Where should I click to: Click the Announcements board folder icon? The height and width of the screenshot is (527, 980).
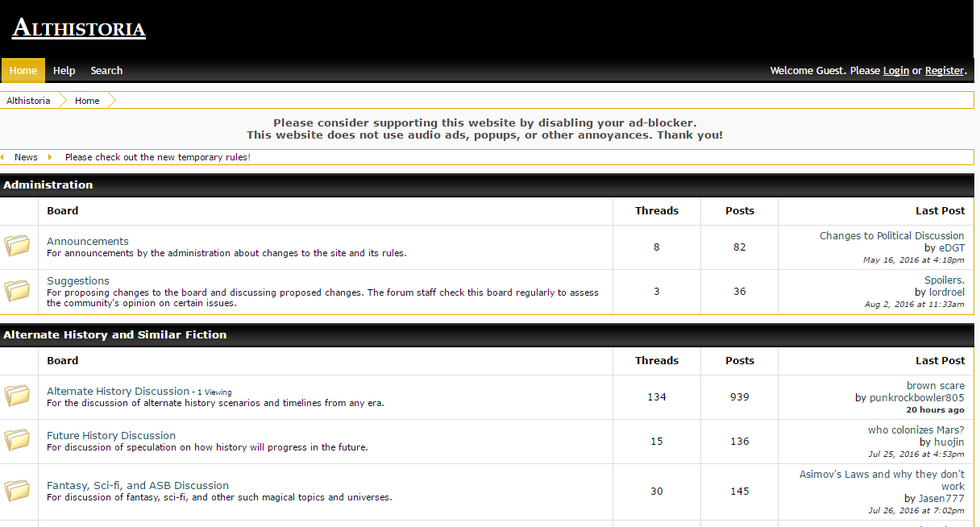(17, 246)
